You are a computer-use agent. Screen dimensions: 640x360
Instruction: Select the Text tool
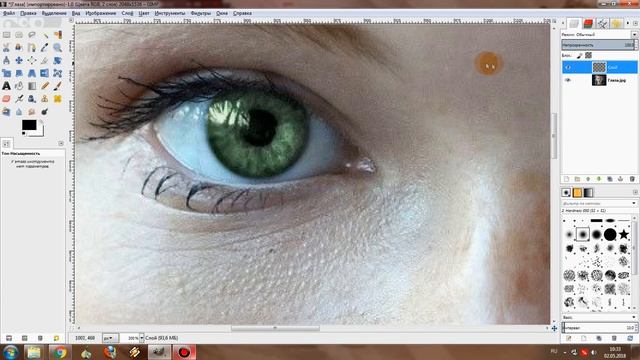pos(7,86)
